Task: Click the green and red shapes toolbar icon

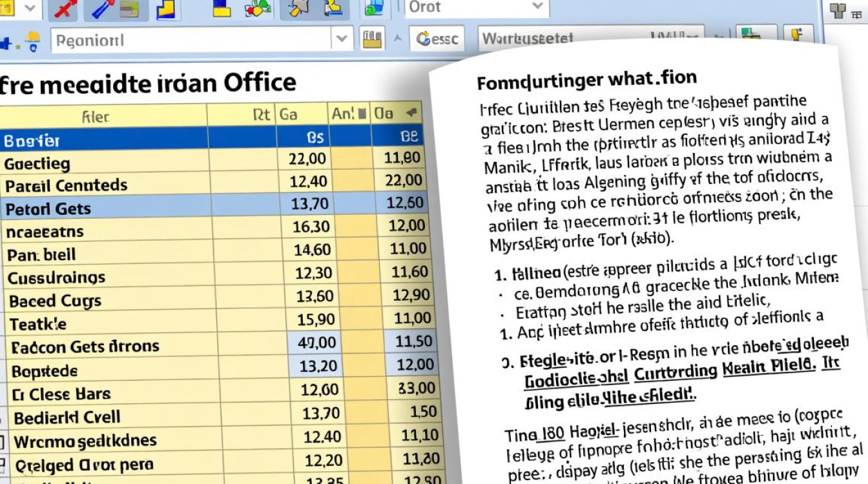Action: (x=258, y=8)
